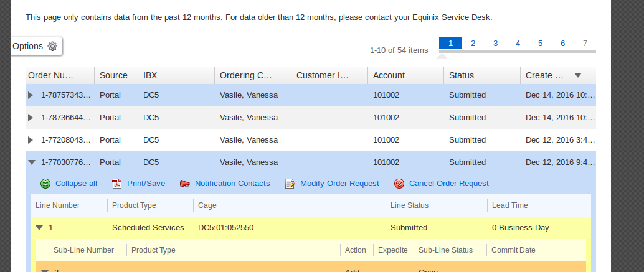Click the Modify Order Request pencil icon

click(x=290, y=184)
